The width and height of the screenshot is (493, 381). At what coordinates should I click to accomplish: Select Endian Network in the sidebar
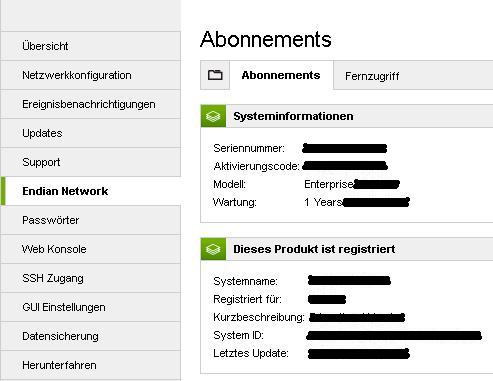click(x=90, y=191)
